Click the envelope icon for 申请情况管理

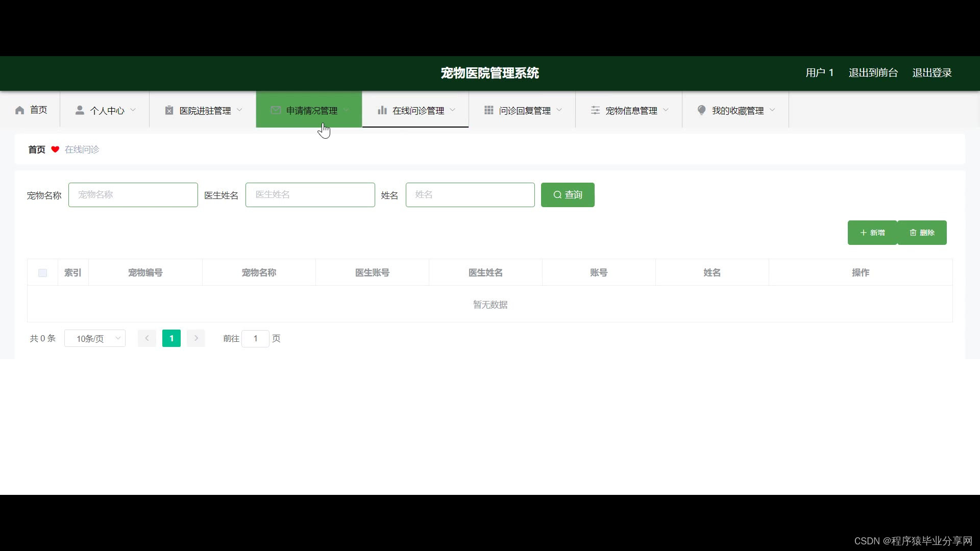coord(276,110)
